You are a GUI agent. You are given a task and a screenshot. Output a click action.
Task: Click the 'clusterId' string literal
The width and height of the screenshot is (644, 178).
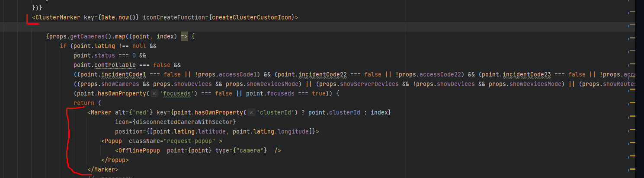point(276,112)
